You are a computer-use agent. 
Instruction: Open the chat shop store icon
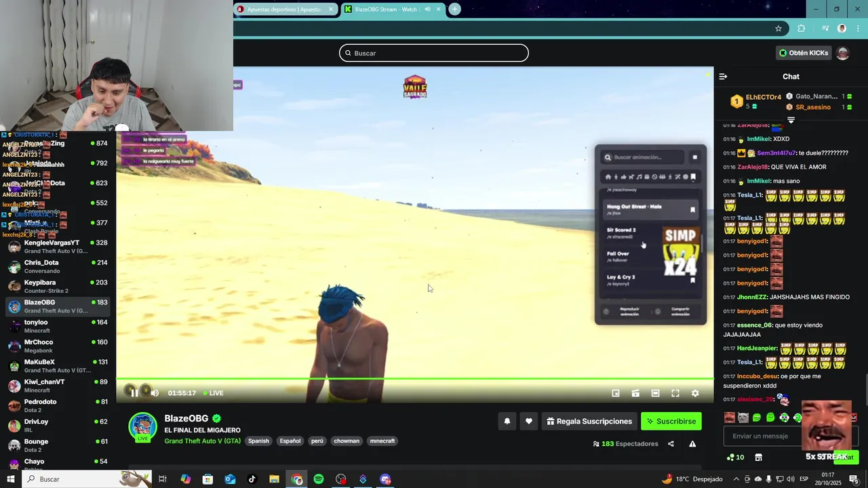[x=758, y=457]
